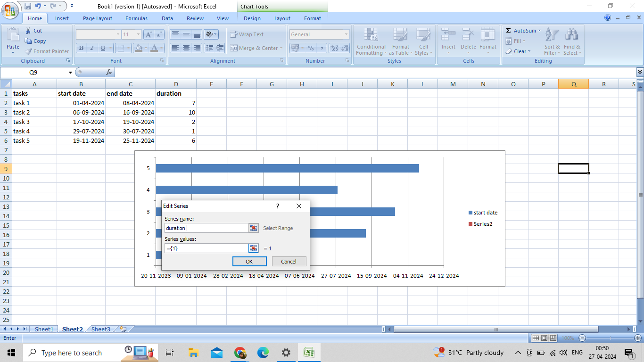Open the Chart Tools Format tab
This screenshot has height=362, width=644.
[312, 18]
